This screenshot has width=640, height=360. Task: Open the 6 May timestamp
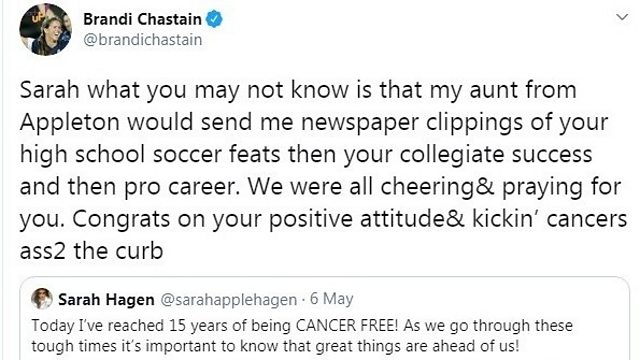tap(331, 299)
